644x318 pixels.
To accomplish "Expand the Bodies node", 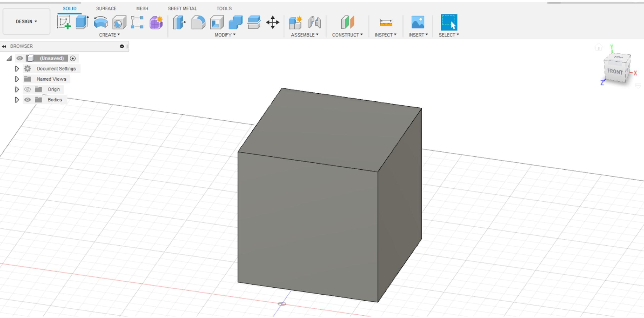I will (17, 100).
